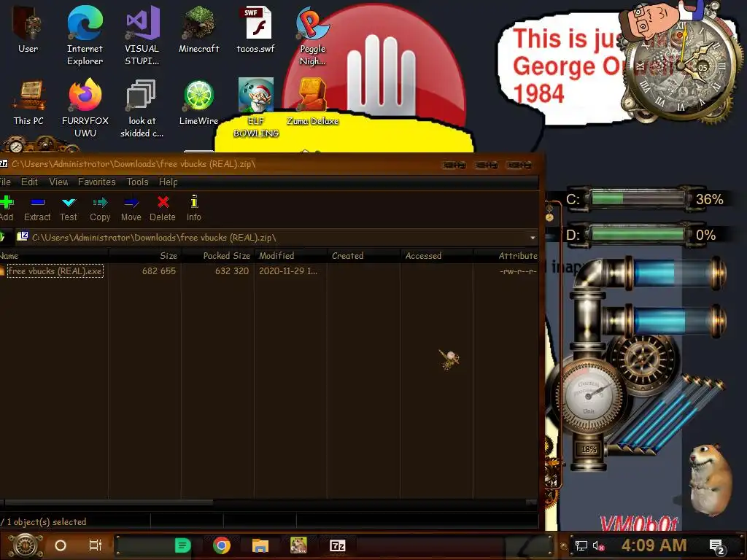
Task: Run the Test archive tool
Action: click(69, 208)
